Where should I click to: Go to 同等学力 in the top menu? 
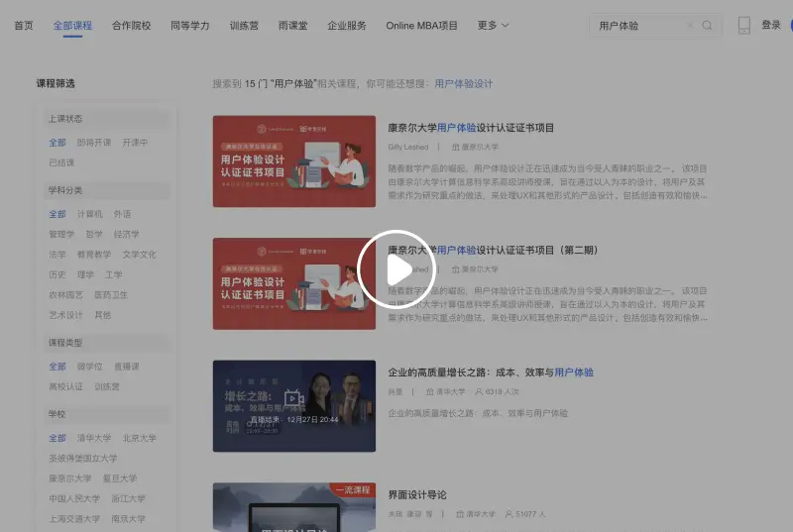tap(189, 25)
